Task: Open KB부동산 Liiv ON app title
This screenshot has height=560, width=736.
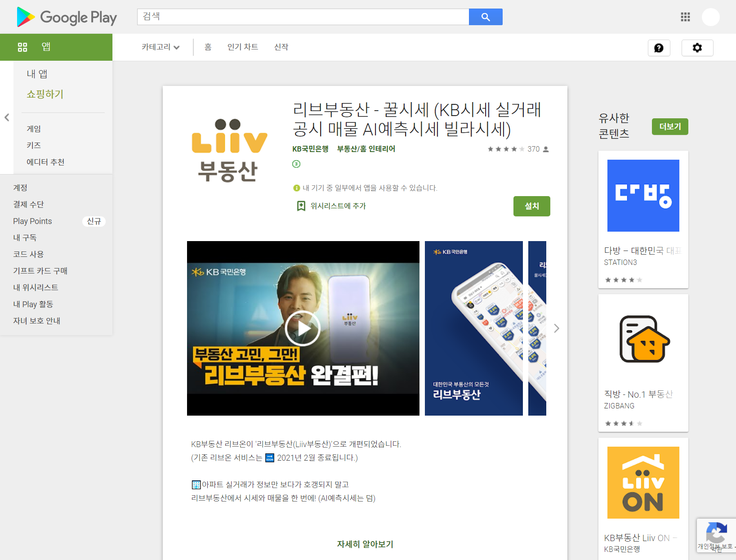Action: coord(640,538)
